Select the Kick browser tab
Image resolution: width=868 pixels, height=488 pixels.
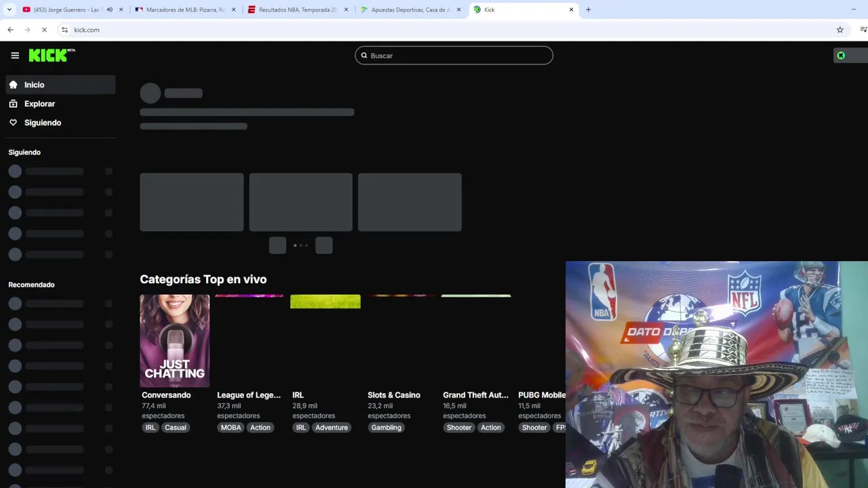click(x=523, y=9)
